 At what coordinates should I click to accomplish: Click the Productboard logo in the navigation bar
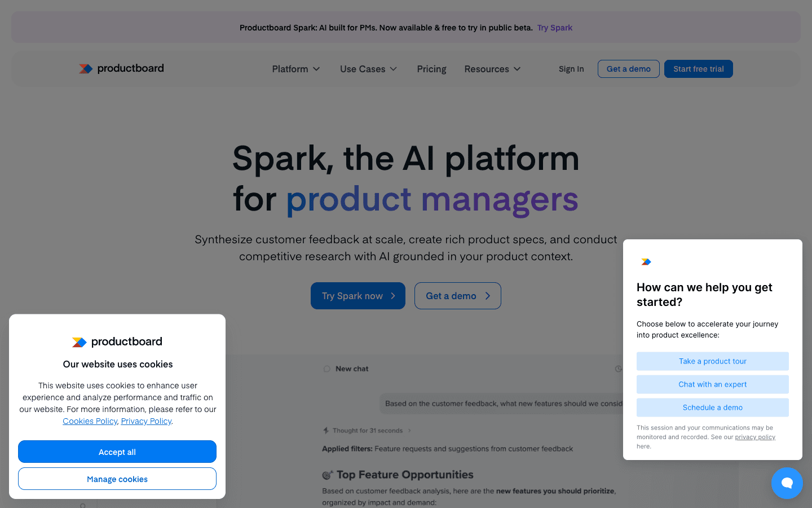(x=121, y=68)
